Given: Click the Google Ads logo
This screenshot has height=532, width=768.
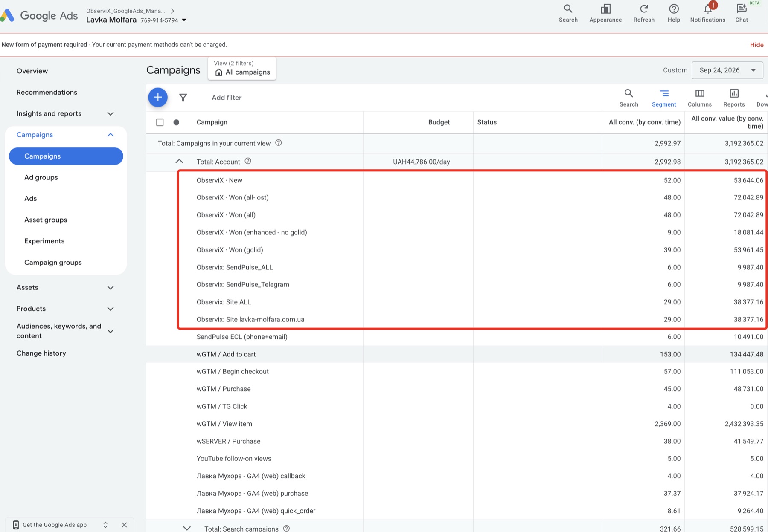Looking at the screenshot, I should 39,16.
